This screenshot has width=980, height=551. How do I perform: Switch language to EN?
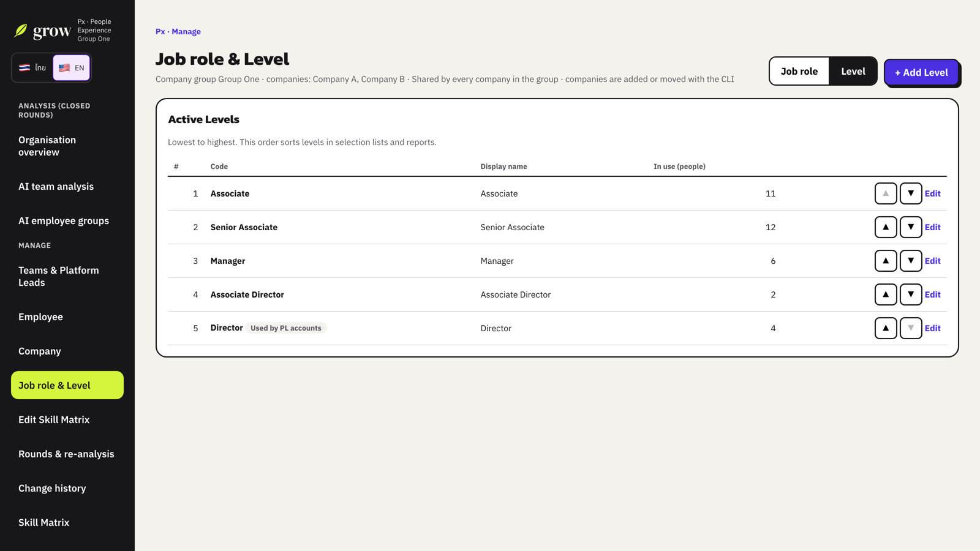pos(72,67)
